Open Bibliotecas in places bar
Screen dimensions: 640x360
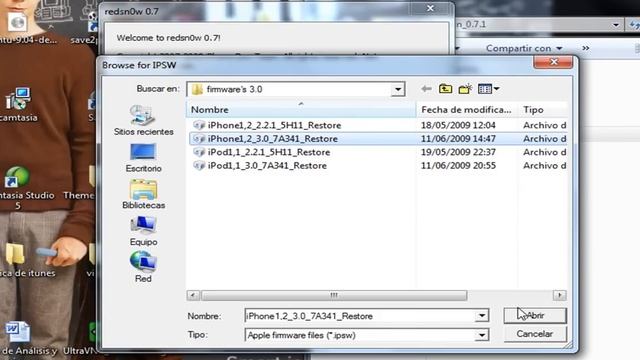[143, 194]
